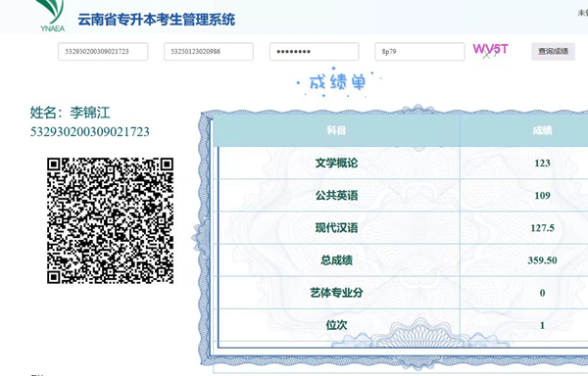588x376 pixels.
Task: Click the YNAEA logo icon
Action: (x=52, y=16)
